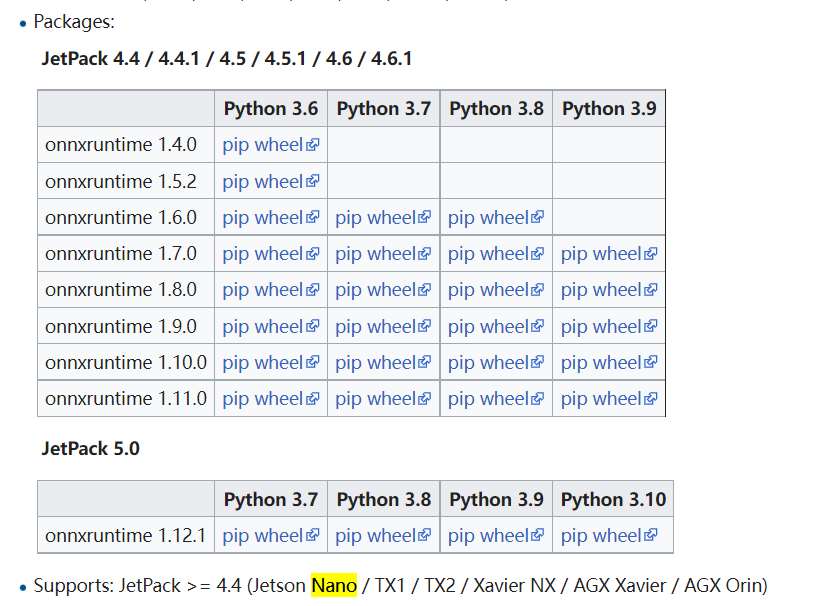This screenshot has height=606, width=813.
Task: Click external link icon for onnxruntime 1.9.0 Python 3.7
Action: (425, 327)
